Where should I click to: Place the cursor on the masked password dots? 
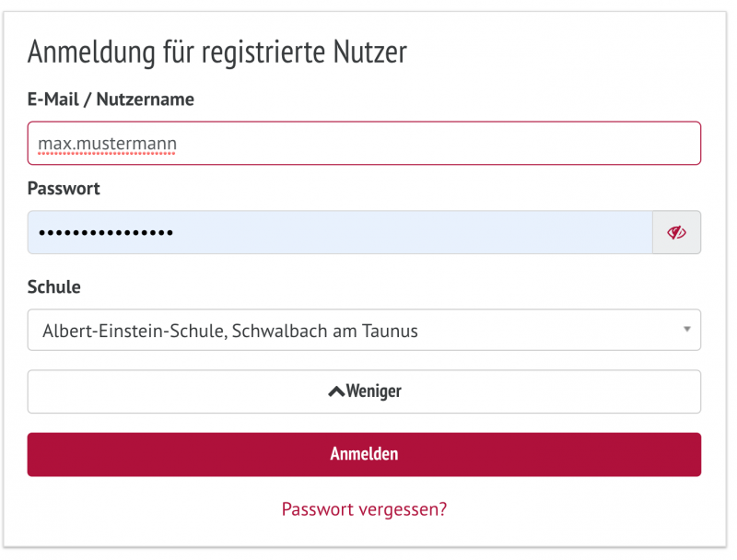106,233
